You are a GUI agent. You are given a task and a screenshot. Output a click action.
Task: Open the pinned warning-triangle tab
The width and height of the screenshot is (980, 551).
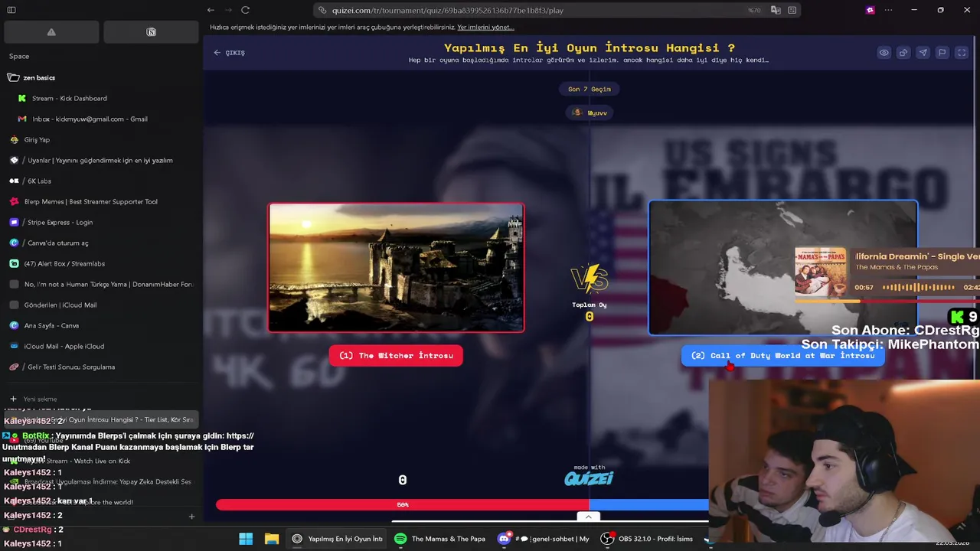(x=51, y=32)
